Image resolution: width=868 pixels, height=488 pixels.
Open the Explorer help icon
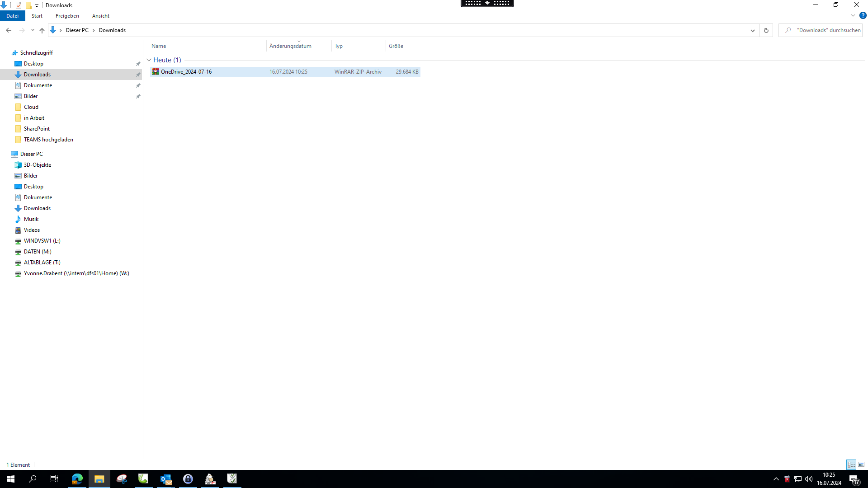[863, 15]
